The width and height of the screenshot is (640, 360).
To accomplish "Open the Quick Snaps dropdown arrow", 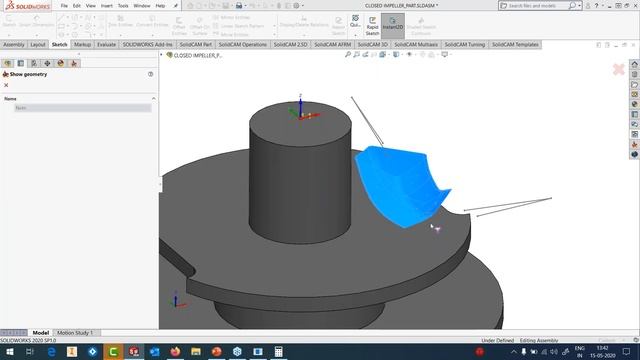I will (x=356, y=36).
